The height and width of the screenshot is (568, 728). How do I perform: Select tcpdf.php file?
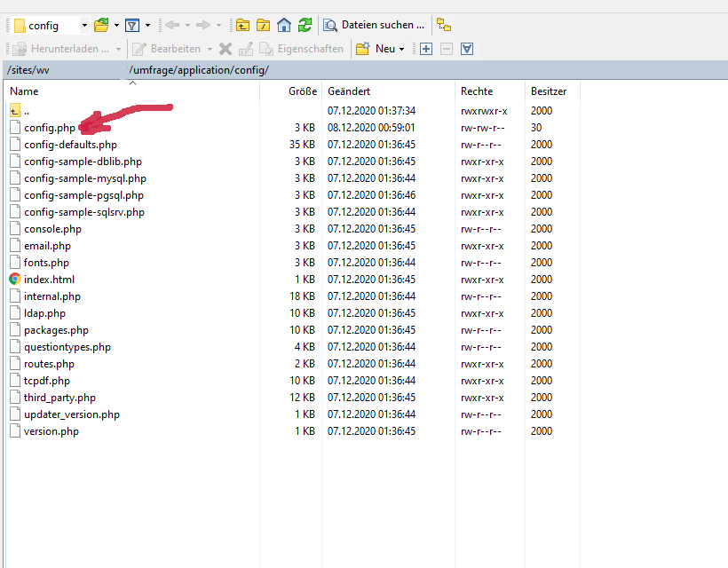(x=47, y=381)
